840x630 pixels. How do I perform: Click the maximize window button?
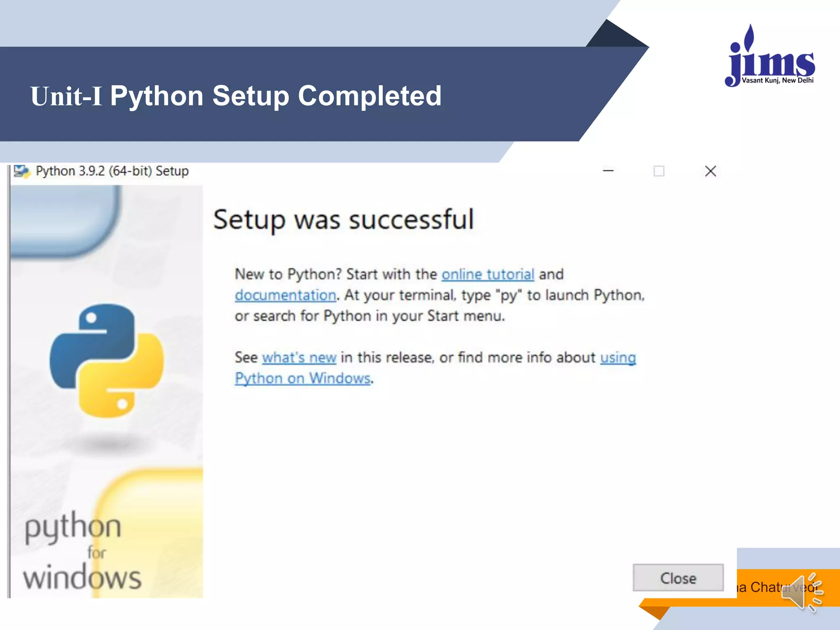[659, 171]
